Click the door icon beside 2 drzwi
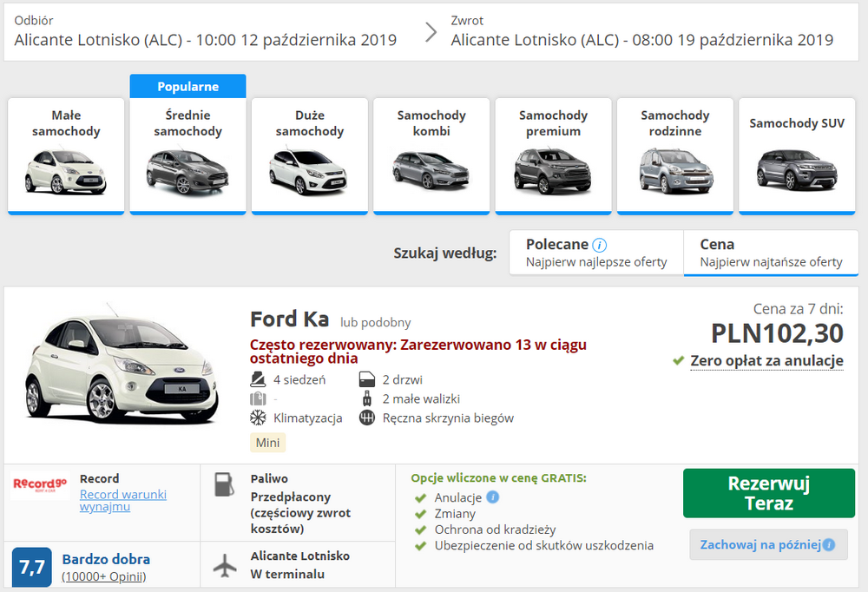The width and height of the screenshot is (868, 592). [367, 379]
